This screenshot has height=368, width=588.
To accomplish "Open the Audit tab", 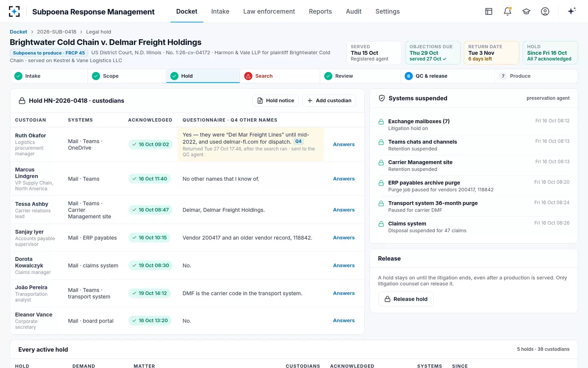I will pos(354,11).
